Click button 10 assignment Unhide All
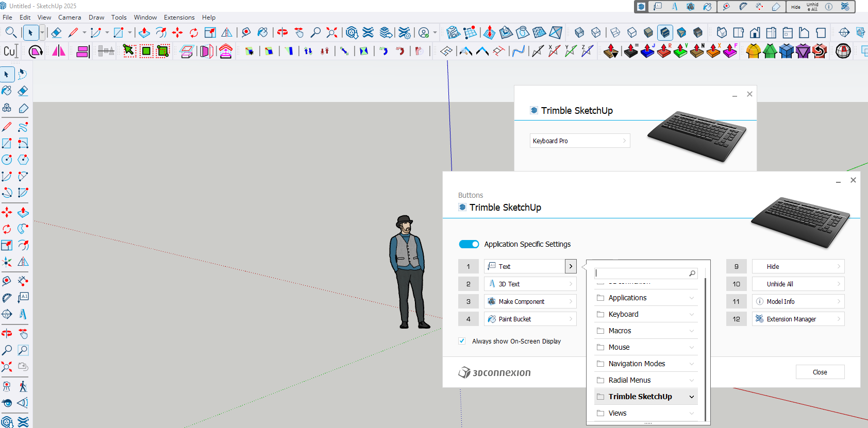 (798, 284)
